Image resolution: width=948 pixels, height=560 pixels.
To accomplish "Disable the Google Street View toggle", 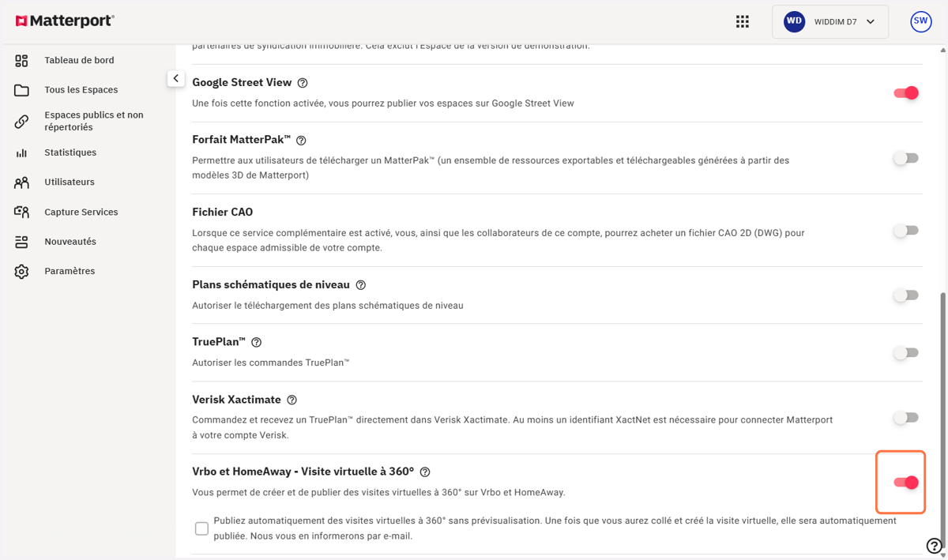I will coord(906,93).
